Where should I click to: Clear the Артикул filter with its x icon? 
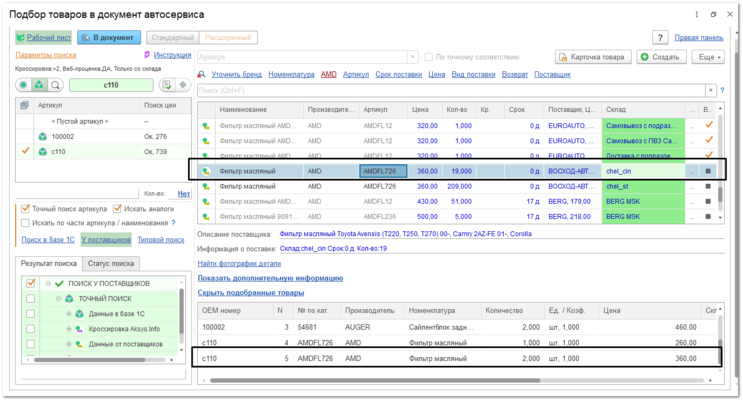click(412, 57)
